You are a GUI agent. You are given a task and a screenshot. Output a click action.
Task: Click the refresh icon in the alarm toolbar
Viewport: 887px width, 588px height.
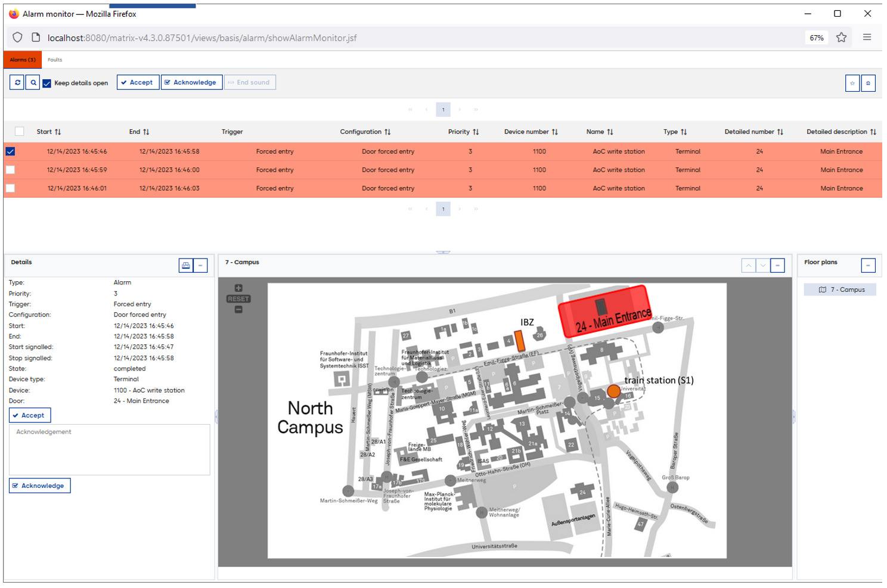click(x=17, y=83)
